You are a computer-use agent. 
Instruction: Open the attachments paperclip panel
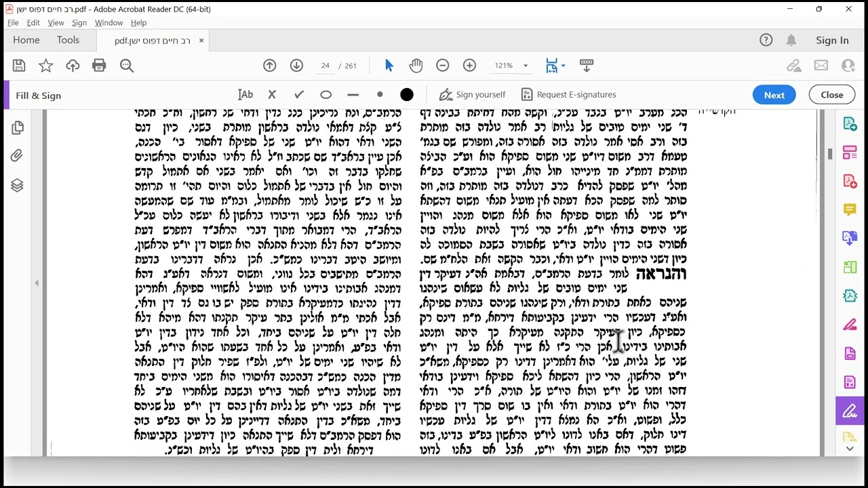17,156
